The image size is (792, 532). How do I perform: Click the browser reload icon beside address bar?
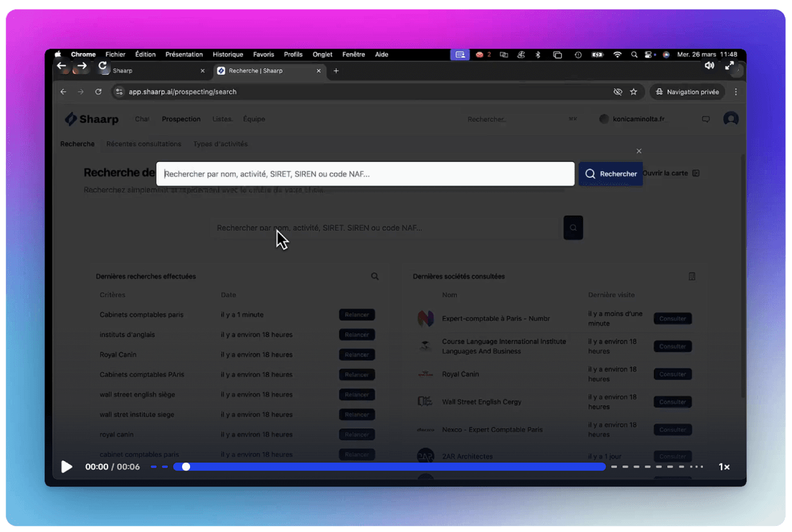point(98,92)
